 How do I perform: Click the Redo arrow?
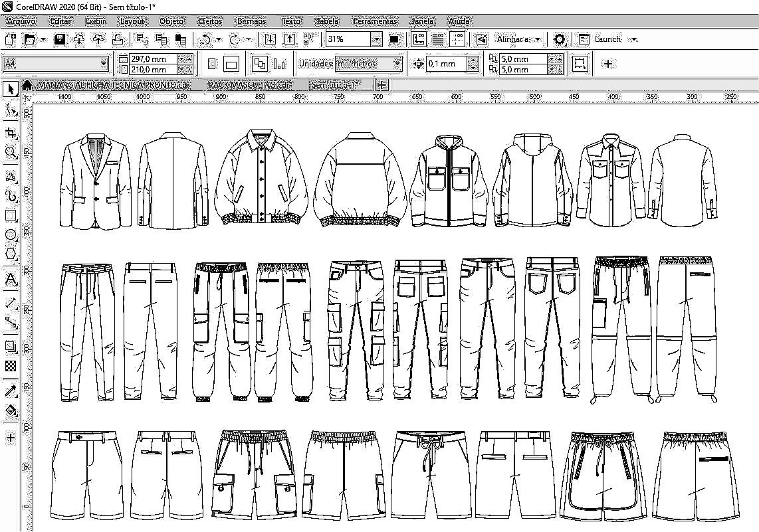(x=235, y=39)
